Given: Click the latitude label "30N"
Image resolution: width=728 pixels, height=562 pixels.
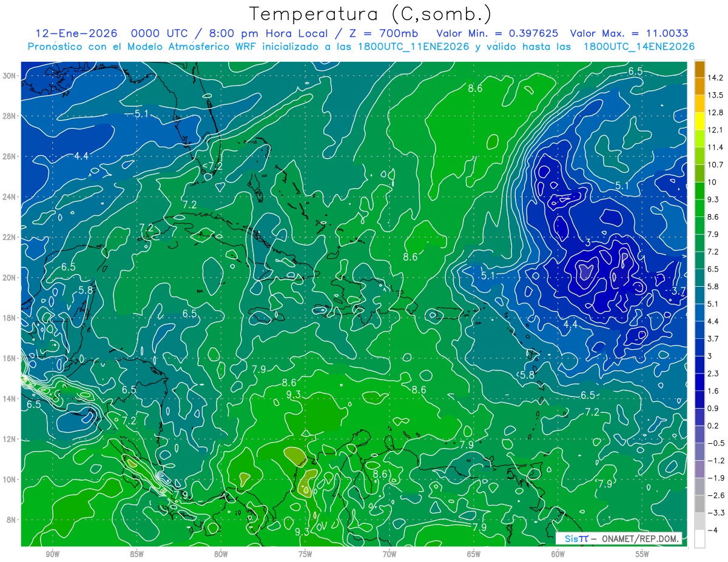Looking at the screenshot, I should (x=10, y=76).
